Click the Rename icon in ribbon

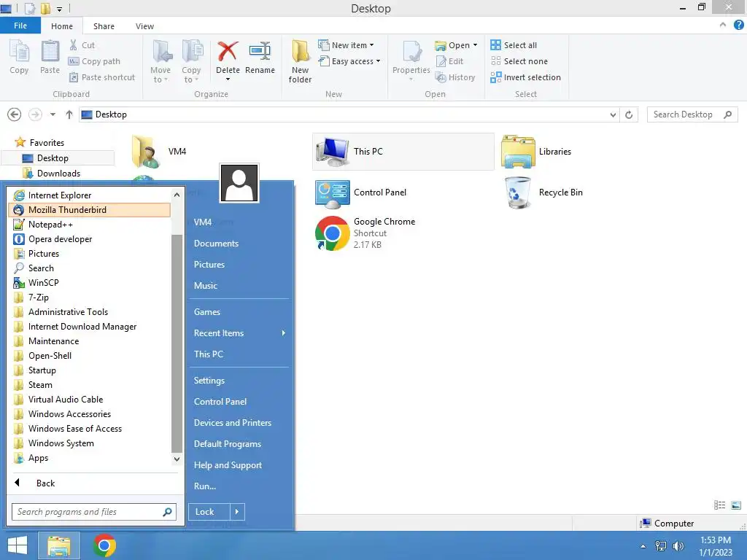260,51
